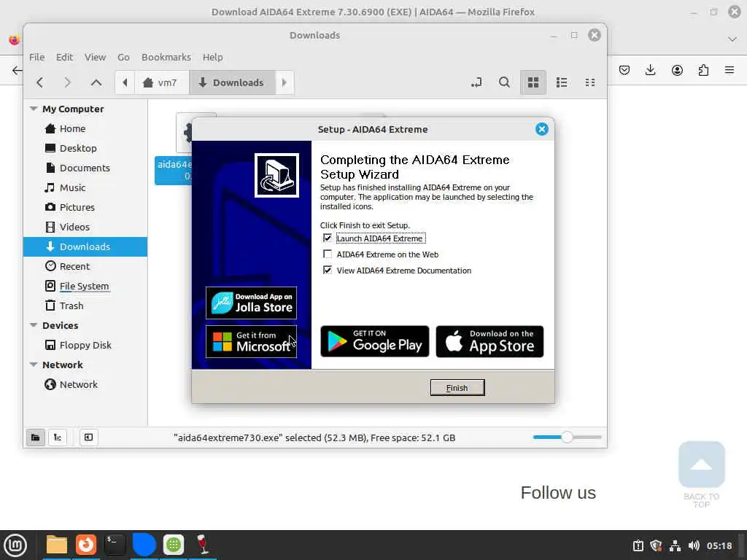Open Firefox downloads panel
The height and width of the screenshot is (560, 747).
(x=650, y=71)
